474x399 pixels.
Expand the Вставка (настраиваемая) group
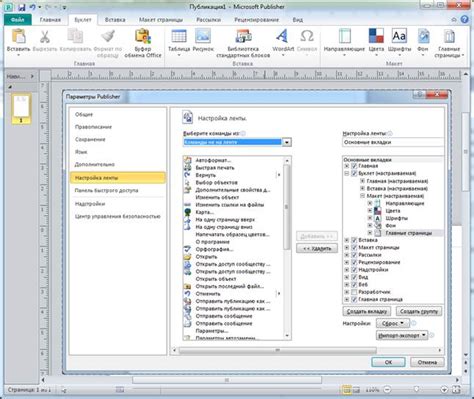(x=362, y=188)
